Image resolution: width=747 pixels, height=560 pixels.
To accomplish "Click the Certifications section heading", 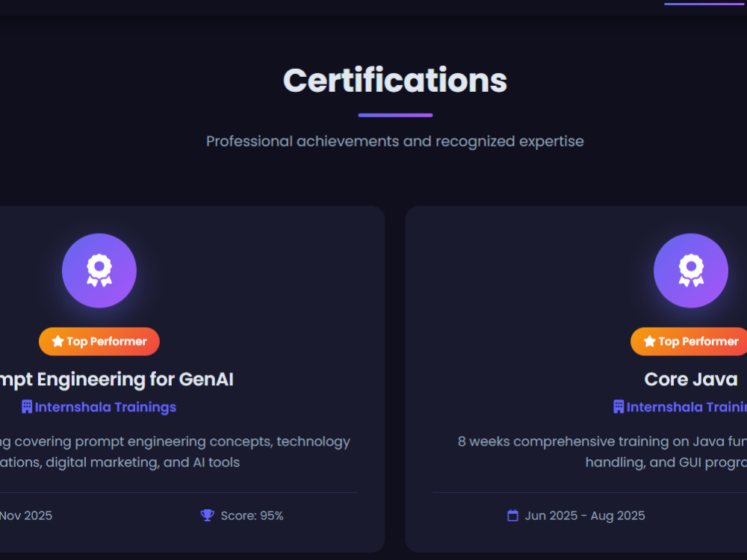I will click(395, 80).
